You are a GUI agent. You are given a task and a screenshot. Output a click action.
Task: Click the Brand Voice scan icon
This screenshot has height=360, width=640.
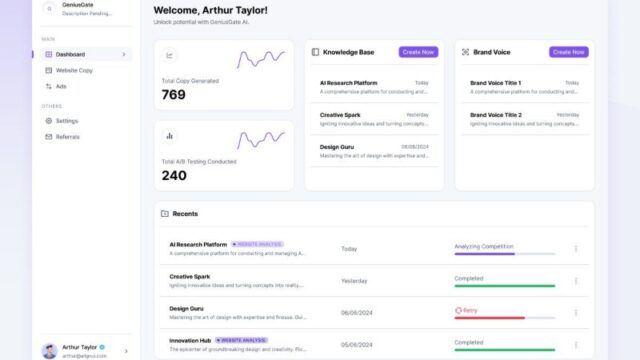tap(465, 52)
